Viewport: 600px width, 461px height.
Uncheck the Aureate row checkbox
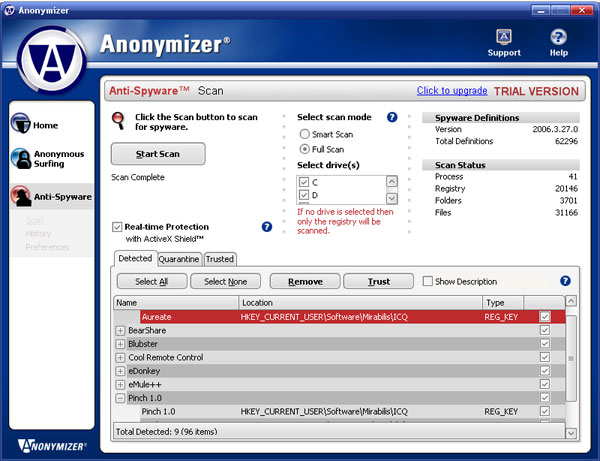545,316
